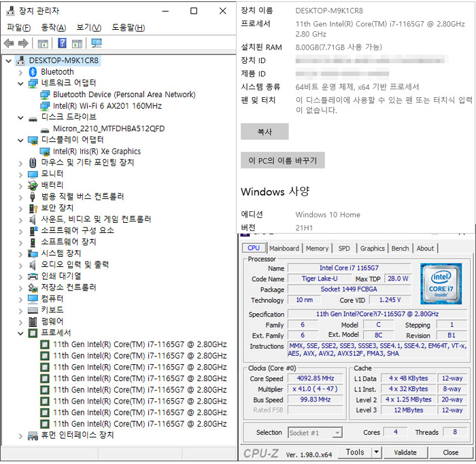Click the 이 PC의 이름 바꾸기 button

click(283, 160)
